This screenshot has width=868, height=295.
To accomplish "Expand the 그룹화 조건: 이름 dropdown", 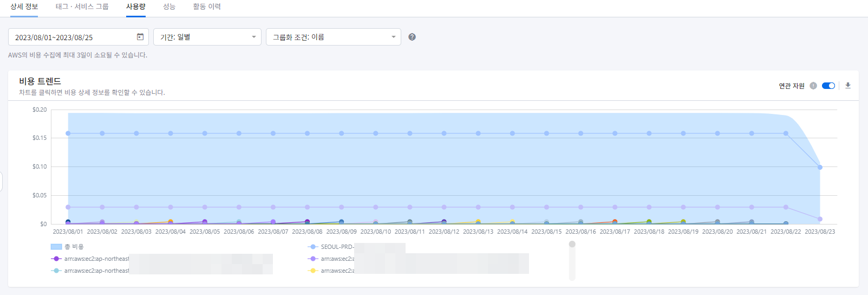I will (333, 37).
